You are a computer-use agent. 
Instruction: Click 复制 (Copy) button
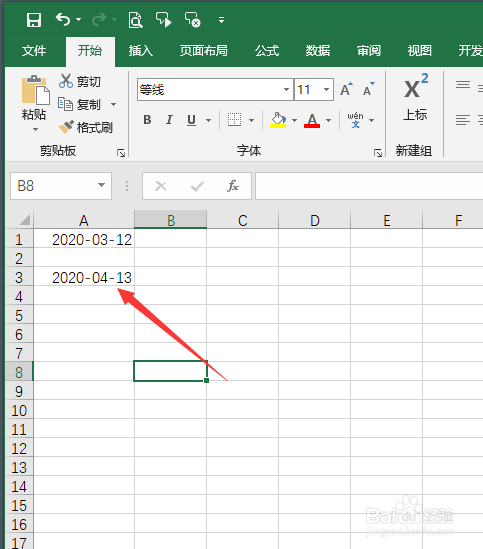[80, 104]
